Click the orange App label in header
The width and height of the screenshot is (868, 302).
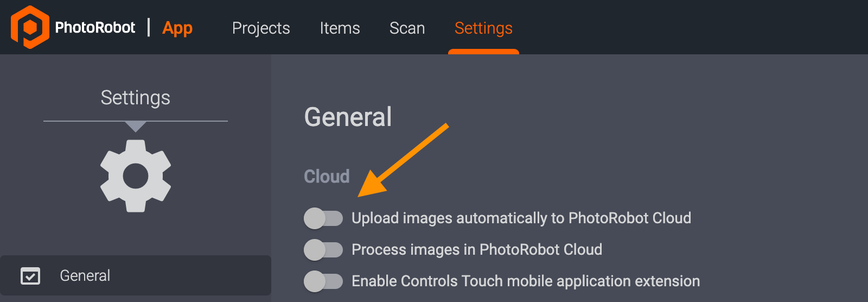pyautogui.click(x=177, y=28)
